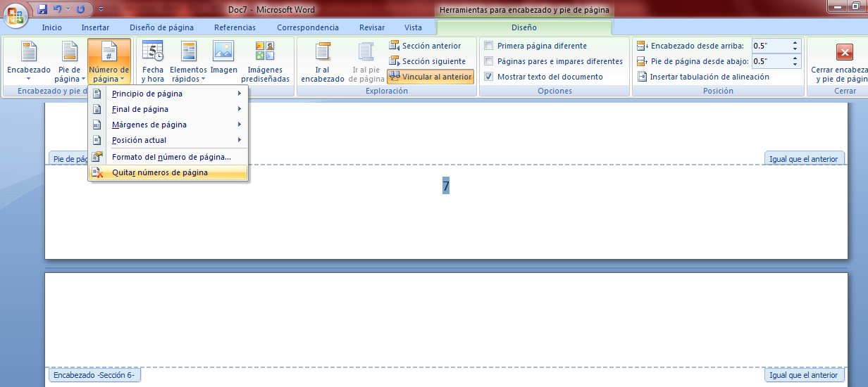
Task: Click Herramientas para encabezado y pie title
Action: tap(525, 10)
